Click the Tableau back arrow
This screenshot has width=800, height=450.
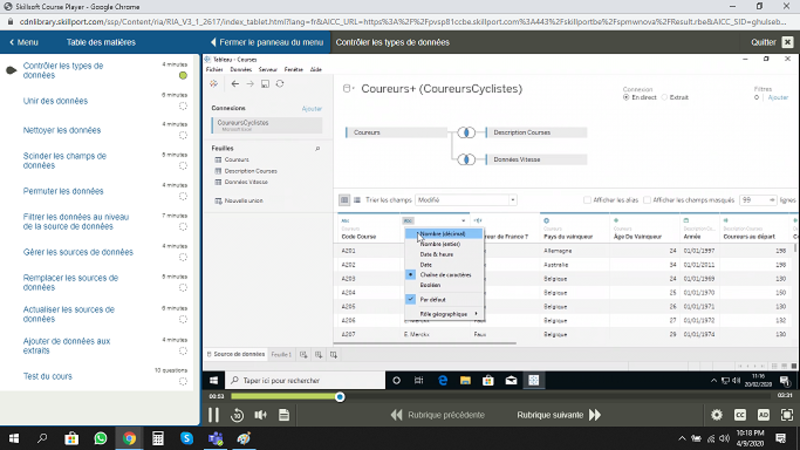point(235,84)
